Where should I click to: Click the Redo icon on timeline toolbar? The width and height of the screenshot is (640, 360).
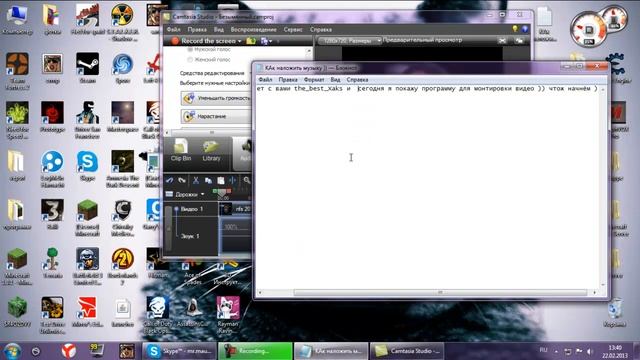coord(182,180)
